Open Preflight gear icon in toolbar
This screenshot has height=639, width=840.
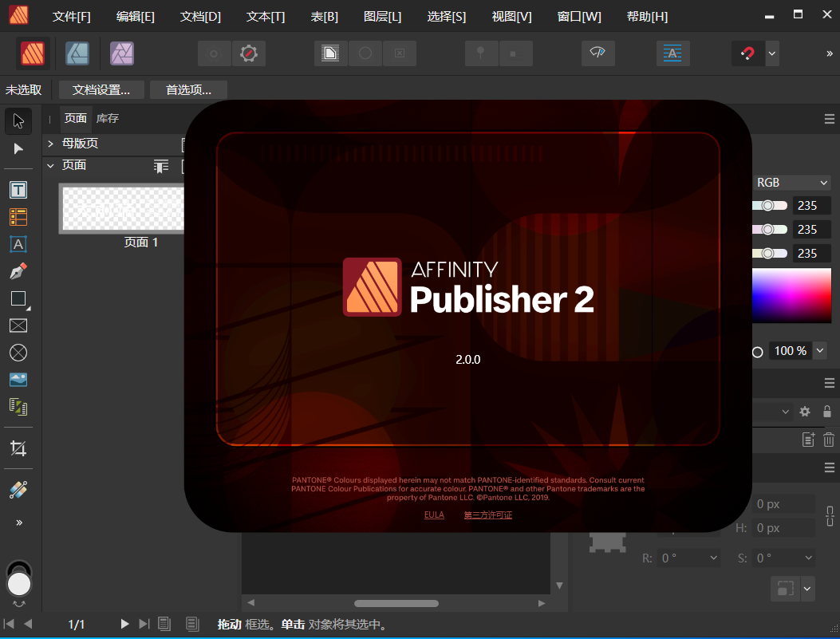click(249, 53)
